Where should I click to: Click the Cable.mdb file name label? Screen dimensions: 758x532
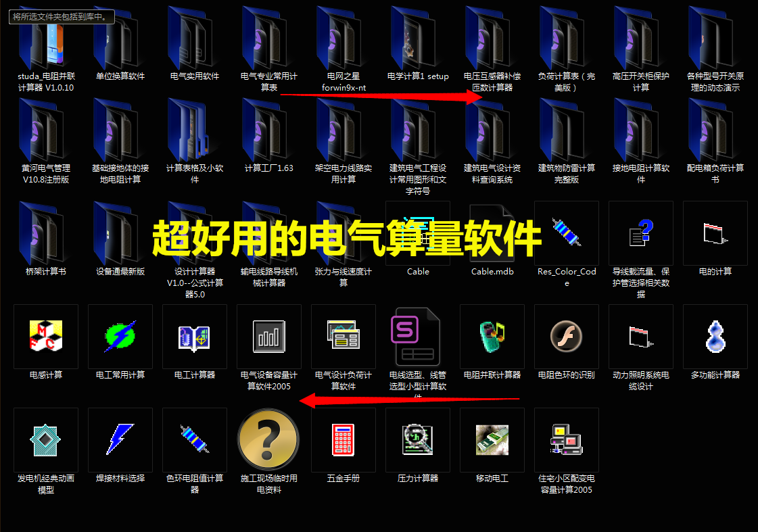click(x=493, y=272)
